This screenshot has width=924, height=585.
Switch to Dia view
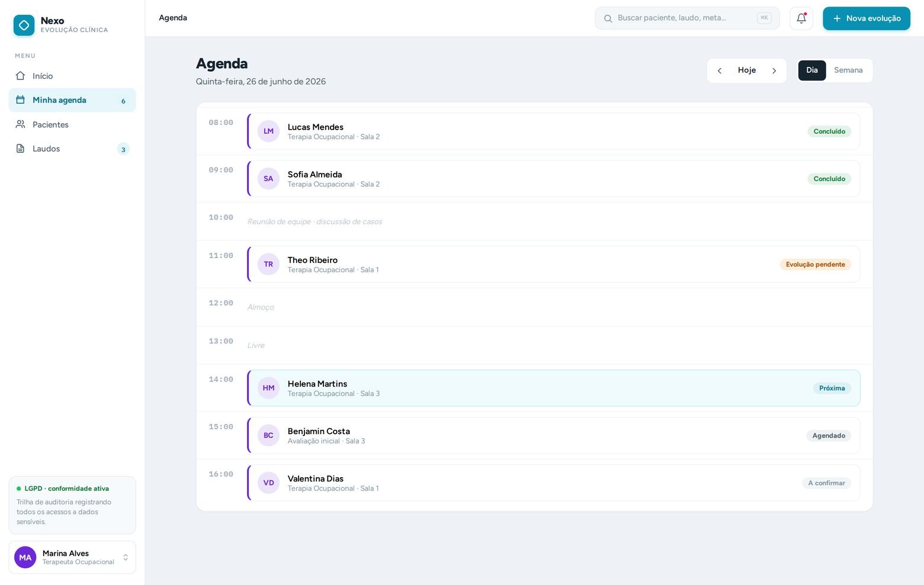pos(812,70)
